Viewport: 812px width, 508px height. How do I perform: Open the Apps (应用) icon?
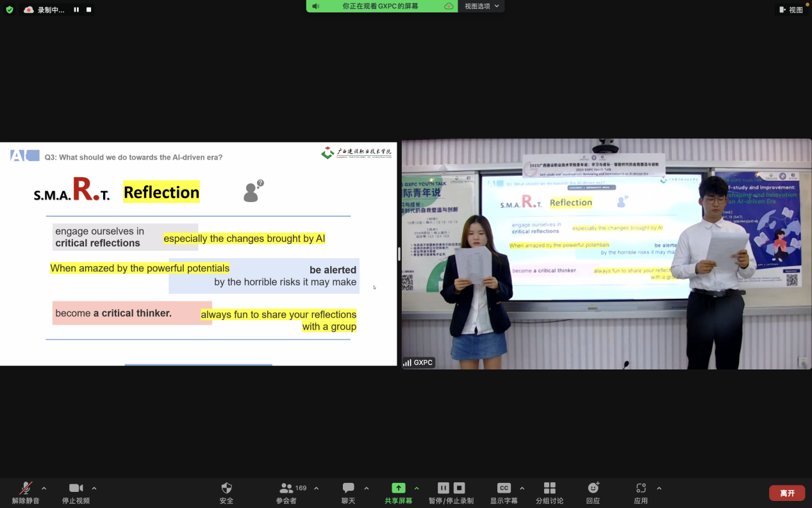coord(640,488)
